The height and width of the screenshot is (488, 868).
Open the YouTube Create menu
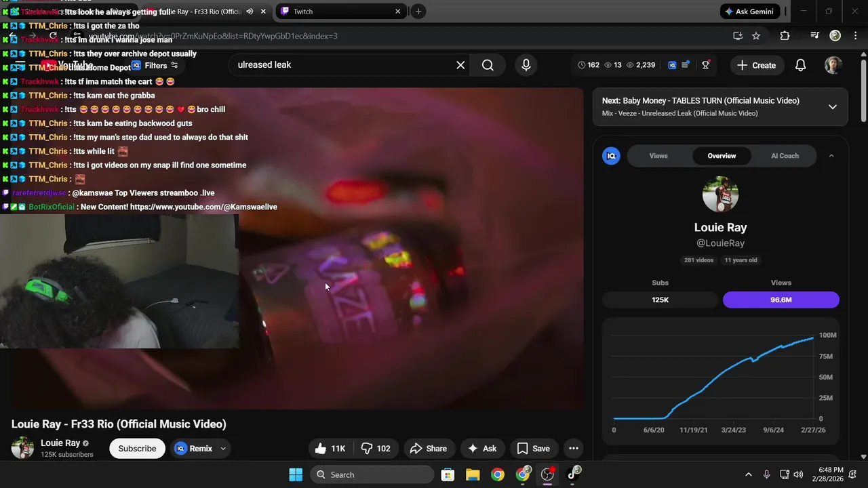point(756,65)
